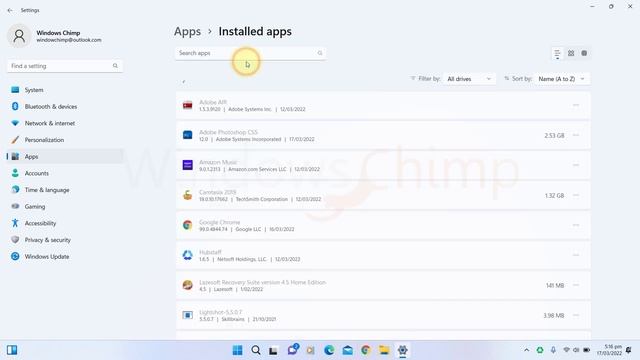Go back with the Settings back arrow
This screenshot has width=640, height=360.
[x=10, y=10]
